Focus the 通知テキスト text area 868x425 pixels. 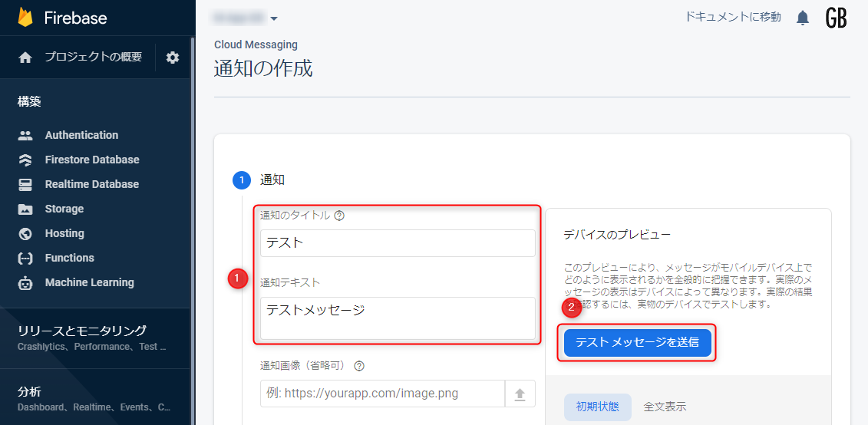pos(398,318)
